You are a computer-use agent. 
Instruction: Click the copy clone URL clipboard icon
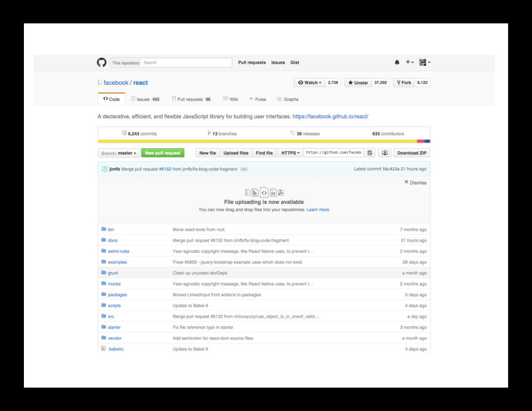[370, 153]
